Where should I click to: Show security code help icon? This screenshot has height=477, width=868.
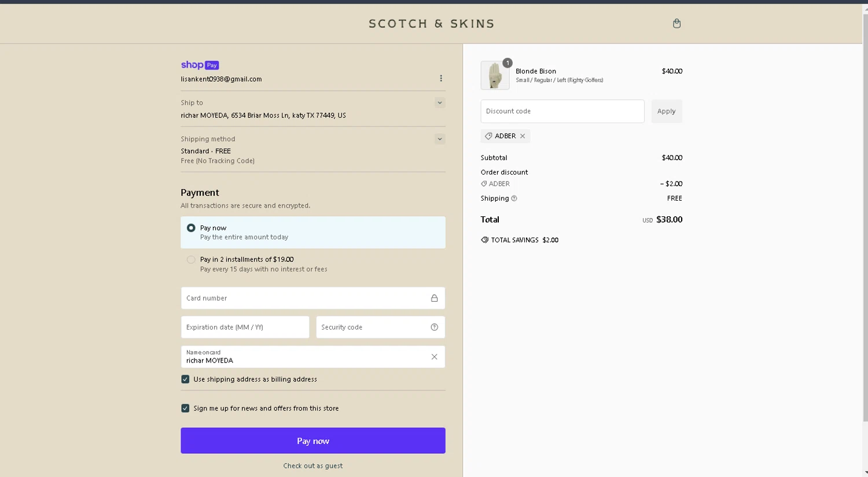coord(434,327)
